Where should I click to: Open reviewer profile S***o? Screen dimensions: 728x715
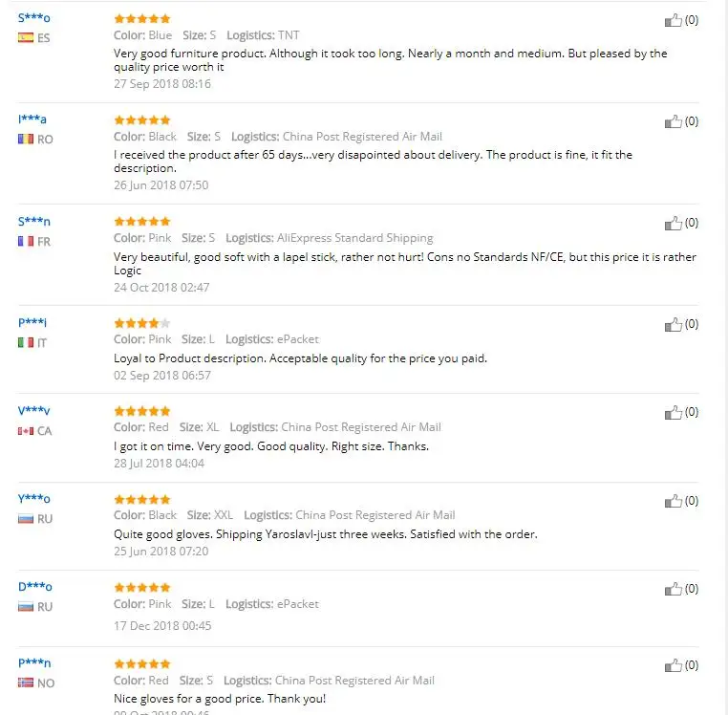point(33,18)
